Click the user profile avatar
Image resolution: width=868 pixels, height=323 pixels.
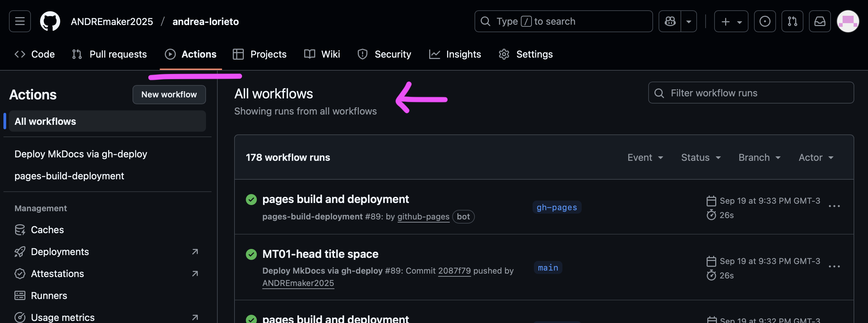(x=848, y=21)
